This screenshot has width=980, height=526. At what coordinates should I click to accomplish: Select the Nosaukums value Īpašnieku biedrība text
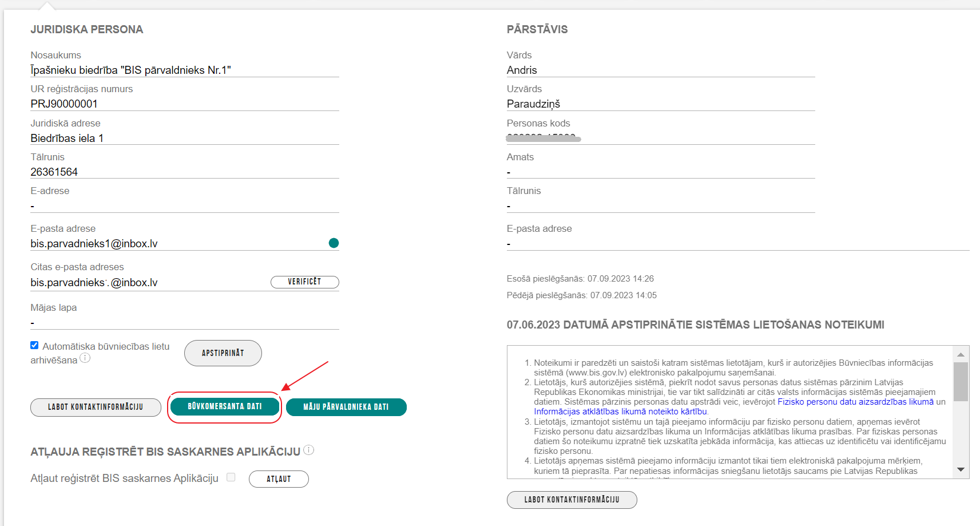pyautogui.click(x=130, y=70)
